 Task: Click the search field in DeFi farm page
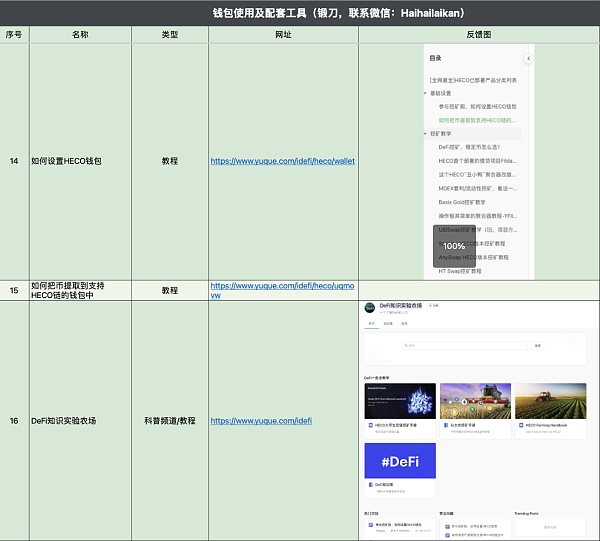point(465,346)
